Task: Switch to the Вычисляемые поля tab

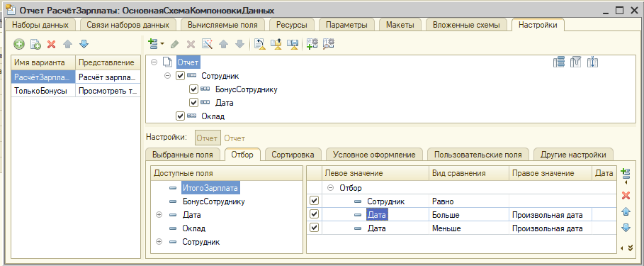Action: [x=222, y=25]
